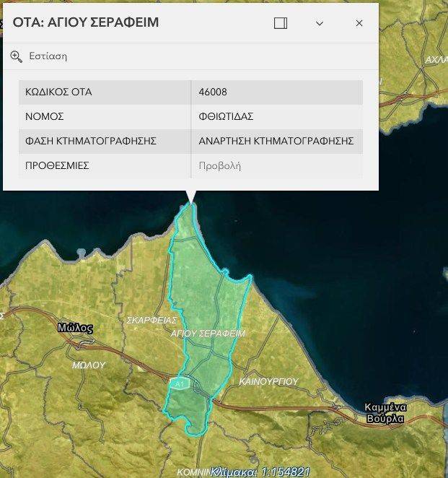Click the A1 highway shield on map

(179, 383)
